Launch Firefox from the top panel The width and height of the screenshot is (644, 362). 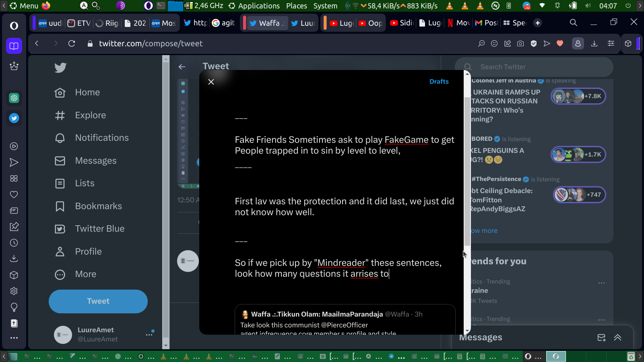coord(46,6)
